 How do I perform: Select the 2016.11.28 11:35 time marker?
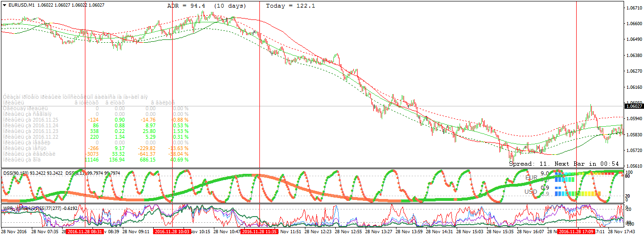[260, 232]
